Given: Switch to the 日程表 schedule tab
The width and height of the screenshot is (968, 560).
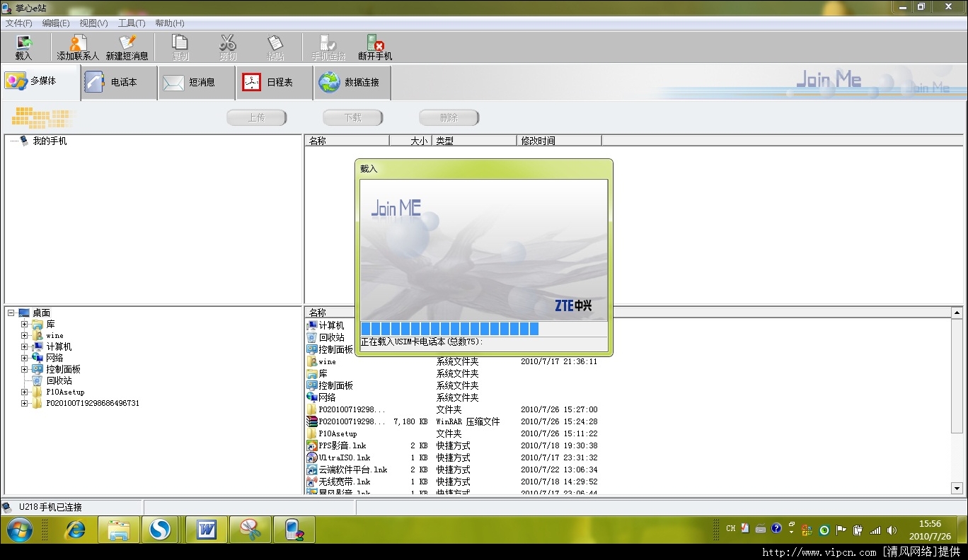Looking at the screenshot, I should [275, 83].
